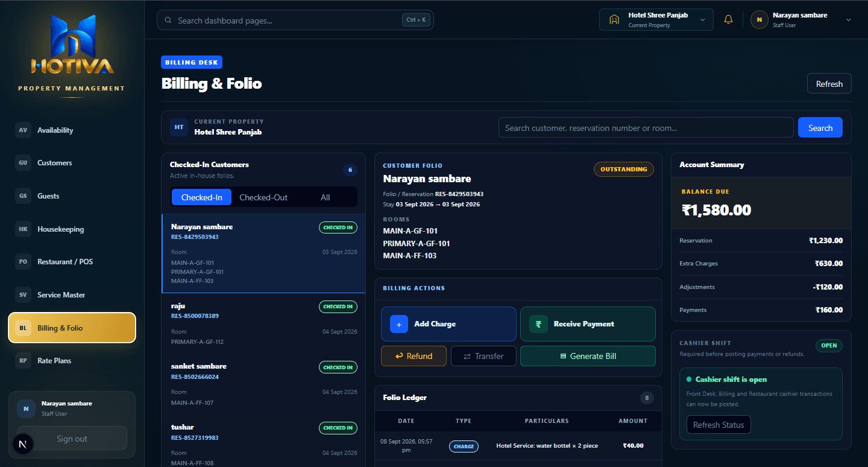The height and width of the screenshot is (467, 868).
Task: Click the Generate Bill button
Action: point(588,356)
